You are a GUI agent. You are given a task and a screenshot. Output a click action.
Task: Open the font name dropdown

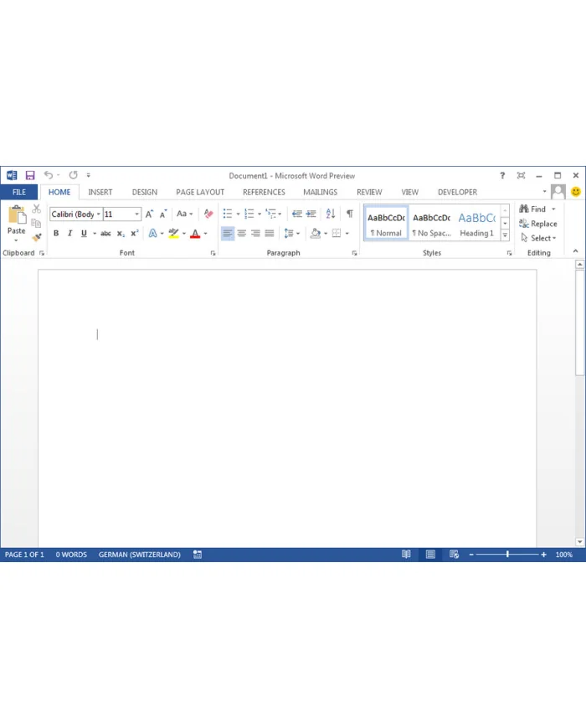(x=98, y=214)
